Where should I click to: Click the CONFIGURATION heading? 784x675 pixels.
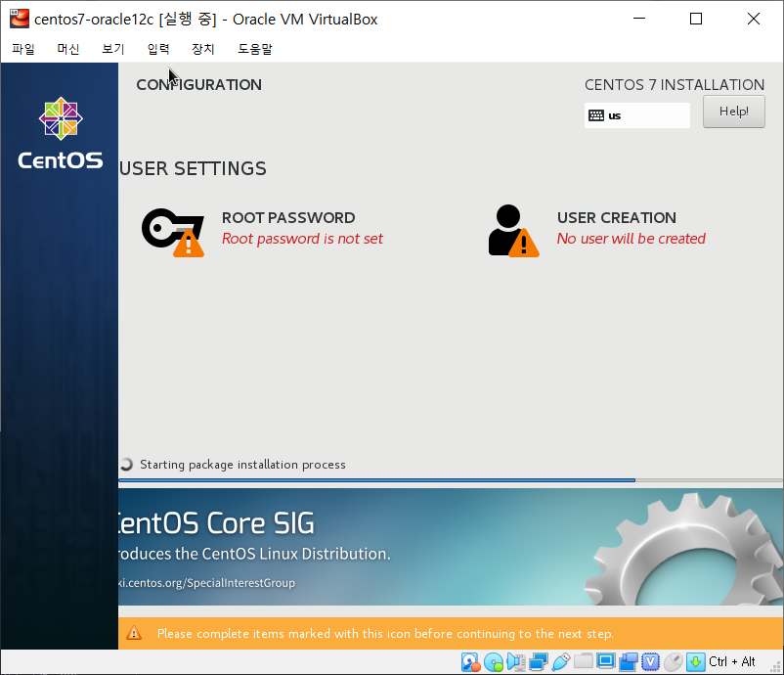pyautogui.click(x=199, y=84)
